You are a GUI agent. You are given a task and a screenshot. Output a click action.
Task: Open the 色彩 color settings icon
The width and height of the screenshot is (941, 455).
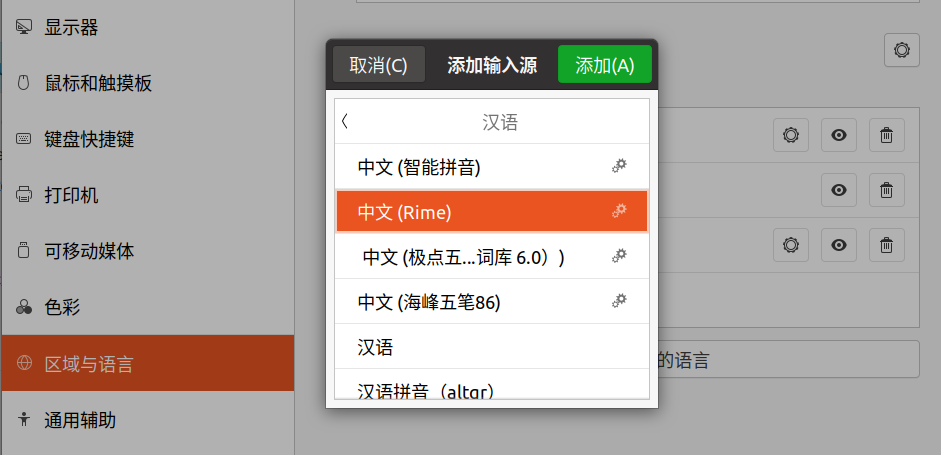point(23,308)
